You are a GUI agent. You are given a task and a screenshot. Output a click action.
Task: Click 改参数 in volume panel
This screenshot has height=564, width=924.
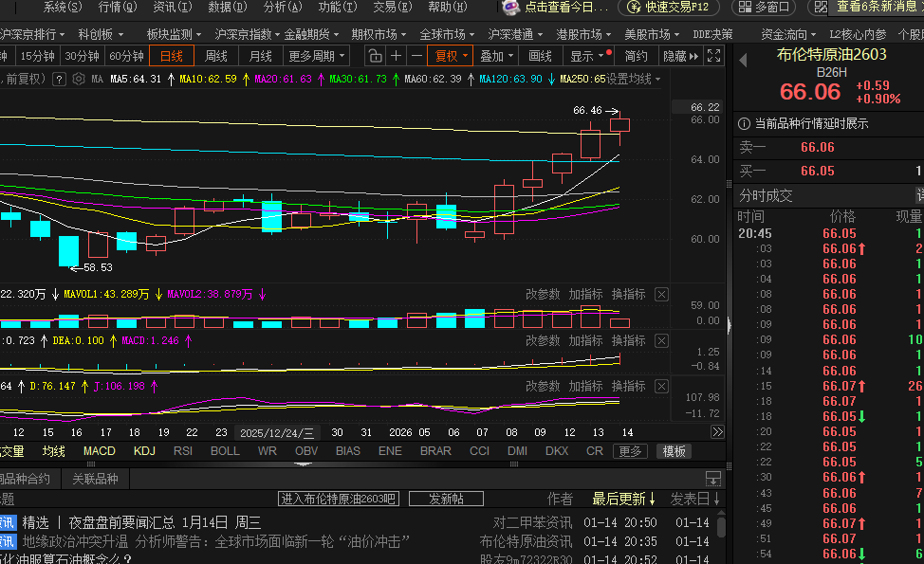[x=543, y=295]
